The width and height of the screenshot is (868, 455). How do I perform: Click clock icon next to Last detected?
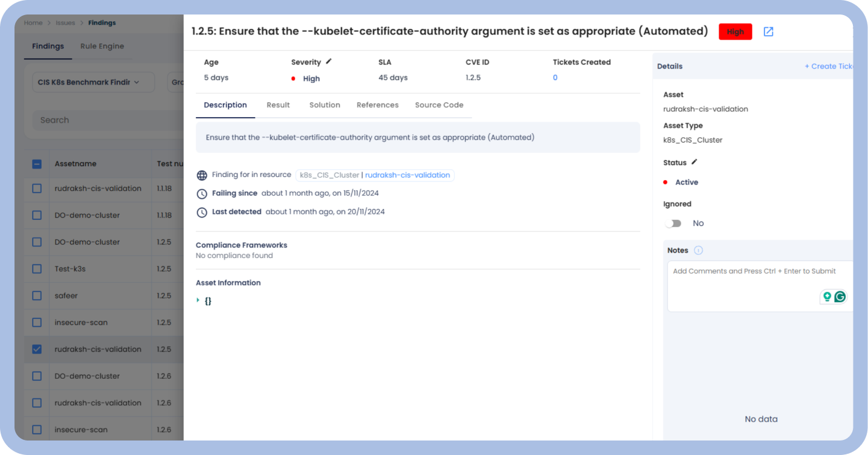point(202,212)
